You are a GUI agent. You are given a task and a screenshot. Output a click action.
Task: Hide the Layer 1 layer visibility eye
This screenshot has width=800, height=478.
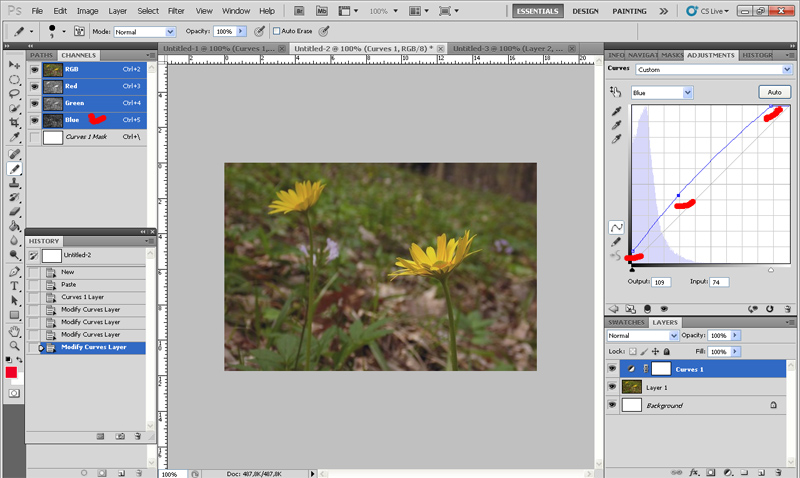point(613,386)
